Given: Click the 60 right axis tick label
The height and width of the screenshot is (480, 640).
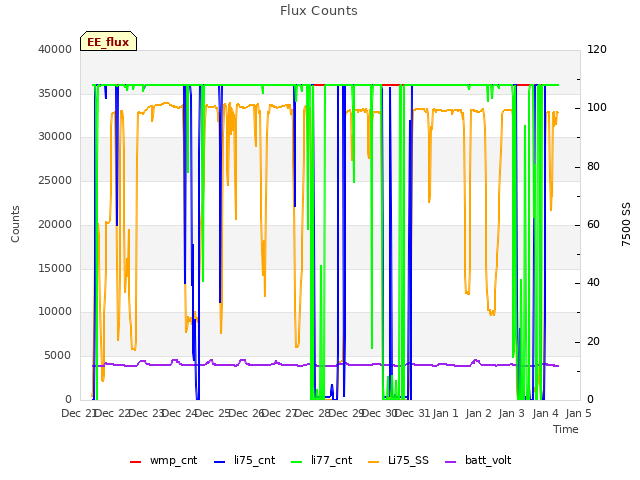Looking at the screenshot, I should coord(593,224).
